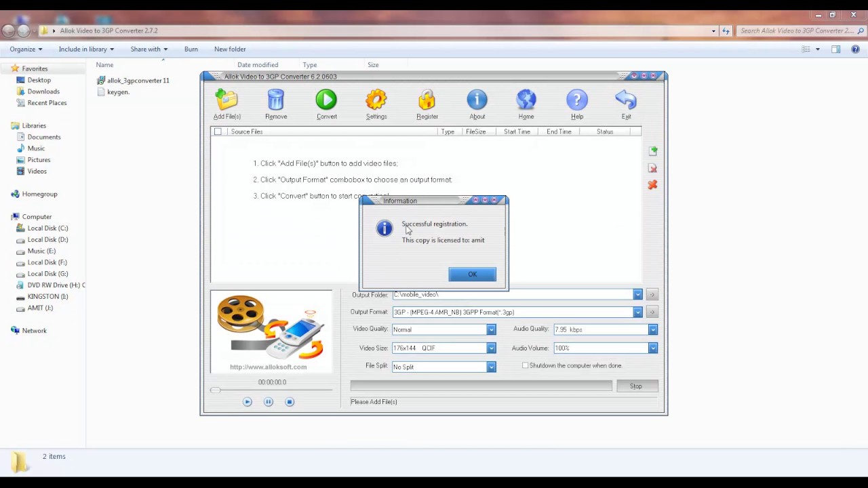
Task: Toggle the select-all checkbox in Source Files header
Action: coord(218,131)
